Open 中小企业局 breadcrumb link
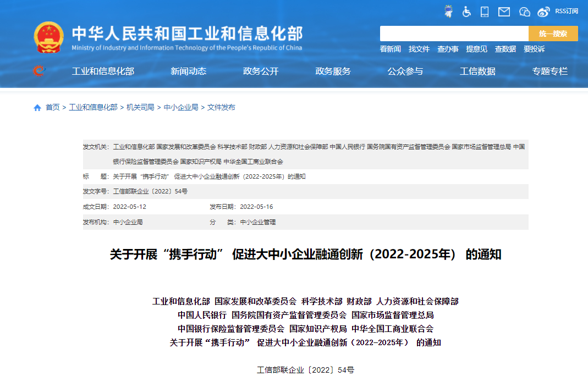Viewport: 588px width, 382px height. click(x=181, y=108)
